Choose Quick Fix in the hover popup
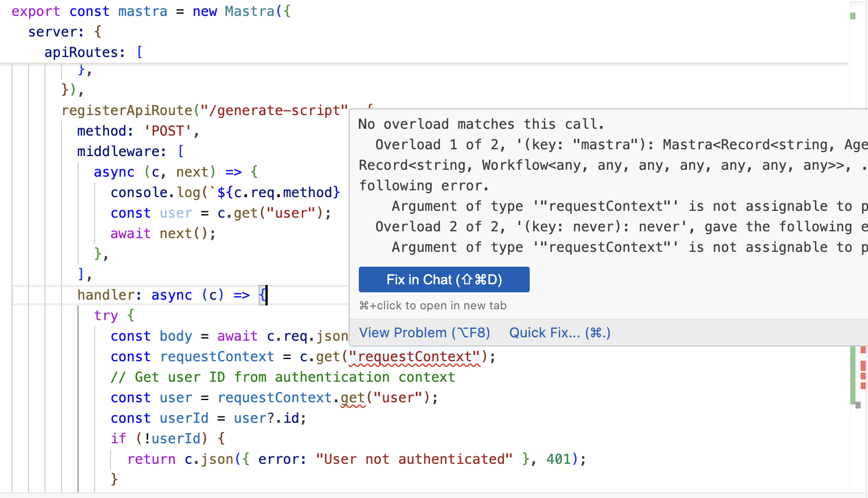Viewport: 868px width, 498px height. tap(560, 333)
